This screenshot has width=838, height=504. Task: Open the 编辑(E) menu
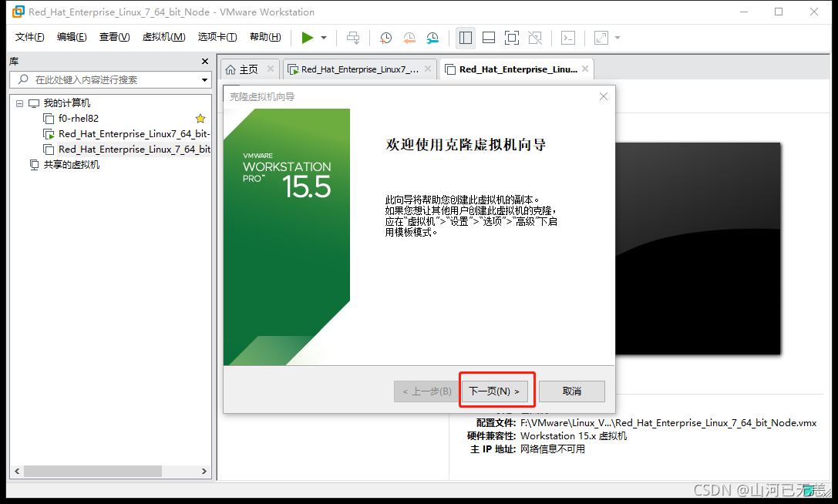pyautogui.click(x=72, y=37)
